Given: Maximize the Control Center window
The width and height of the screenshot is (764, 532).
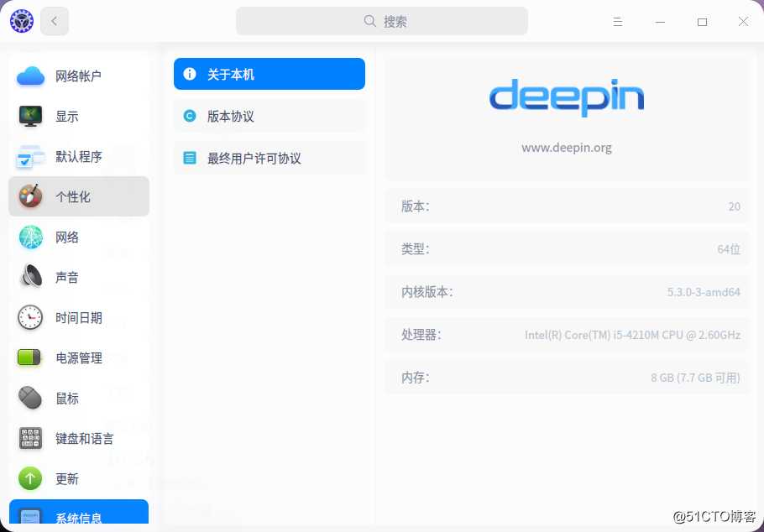Looking at the screenshot, I should 702,22.
